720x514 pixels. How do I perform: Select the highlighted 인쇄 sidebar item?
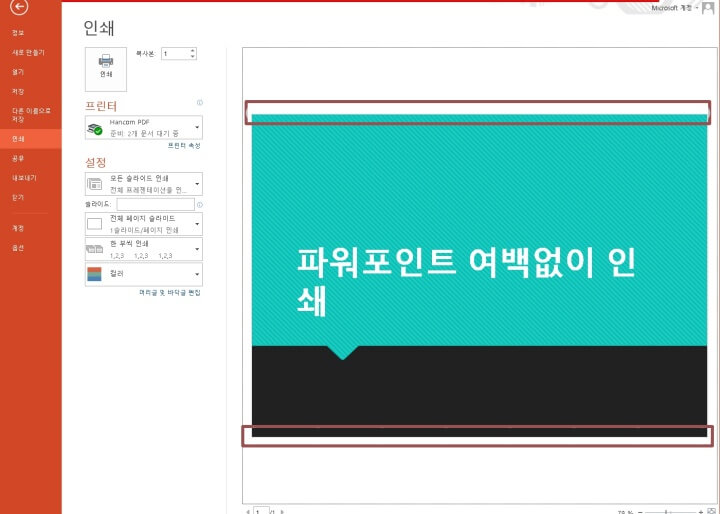tap(31, 139)
